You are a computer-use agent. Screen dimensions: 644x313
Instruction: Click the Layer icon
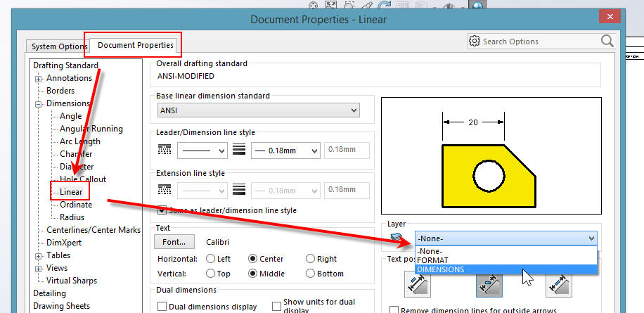coord(397,238)
